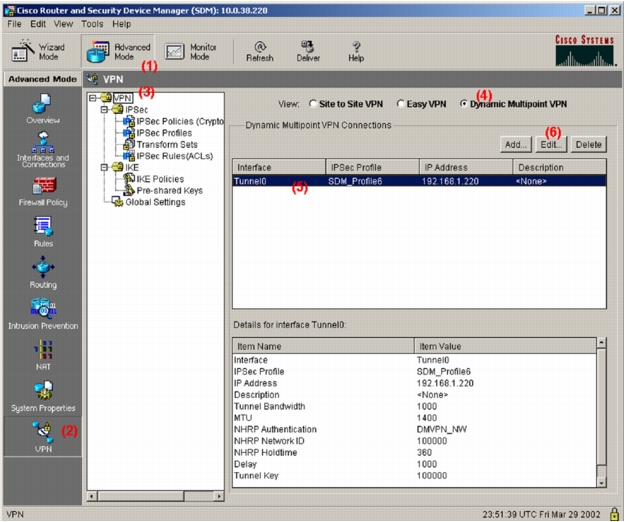Click the Advanced Mode panel tab
The height and width of the screenshot is (522, 626).
42,79
